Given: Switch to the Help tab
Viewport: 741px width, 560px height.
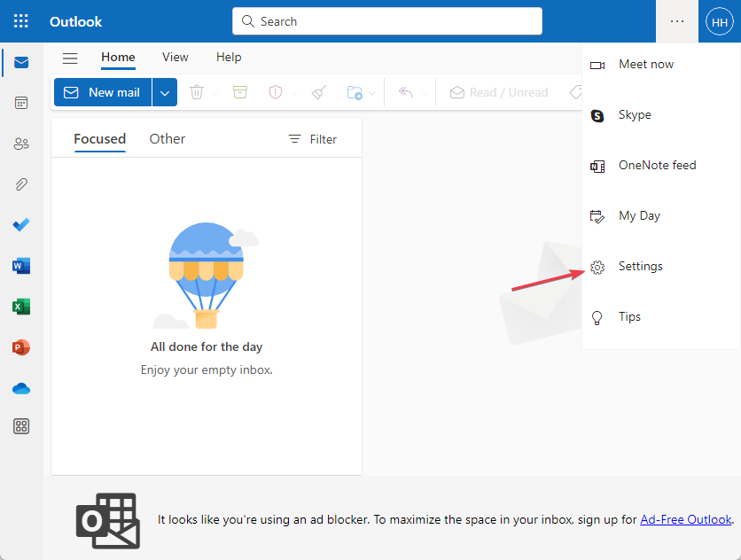Looking at the screenshot, I should tap(229, 58).
